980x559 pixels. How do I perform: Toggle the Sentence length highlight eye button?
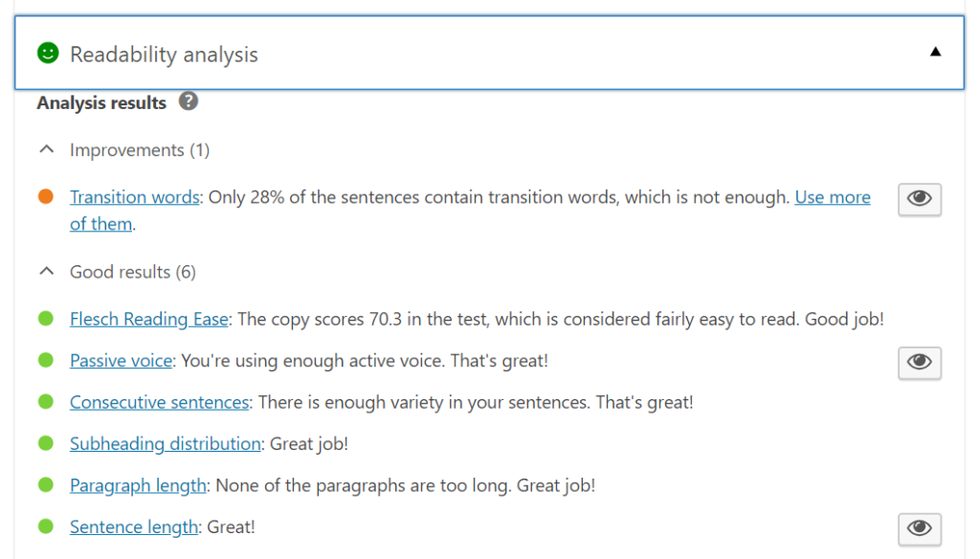tap(919, 527)
